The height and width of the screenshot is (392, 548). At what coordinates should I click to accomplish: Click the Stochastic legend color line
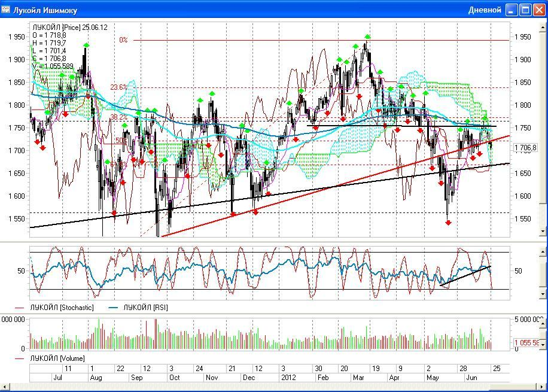[20, 308]
